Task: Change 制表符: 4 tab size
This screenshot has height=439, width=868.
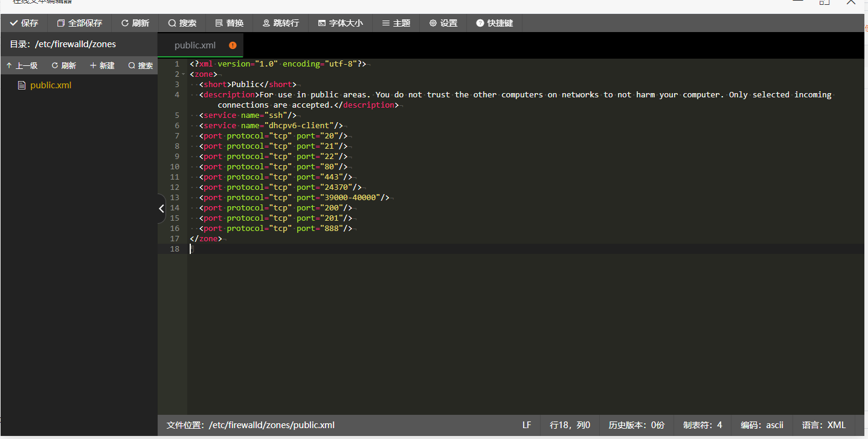Action: pyautogui.click(x=702, y=425)
